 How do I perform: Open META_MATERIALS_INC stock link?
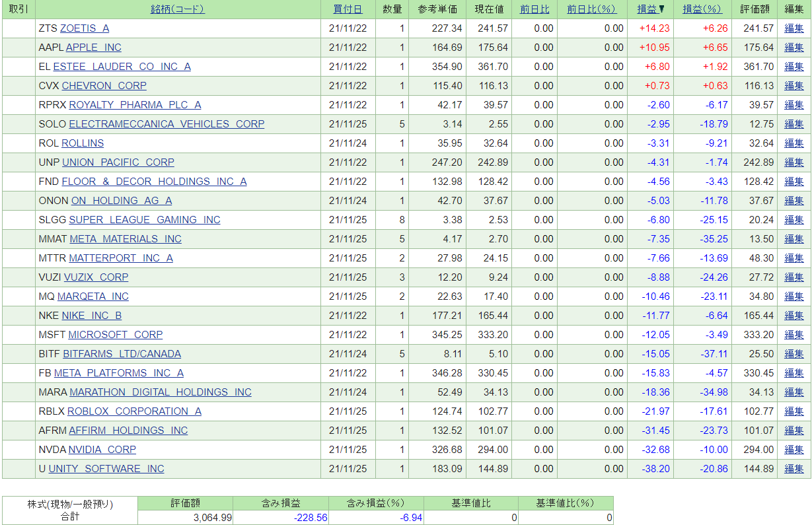click(126, 239)
